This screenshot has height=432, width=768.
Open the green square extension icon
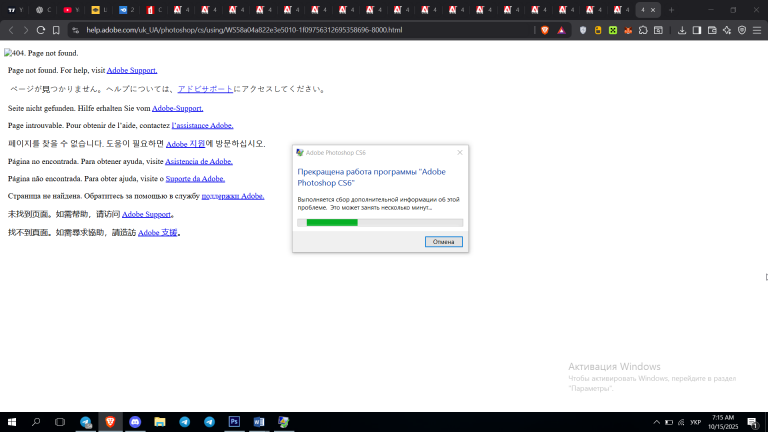pos(613,30)
